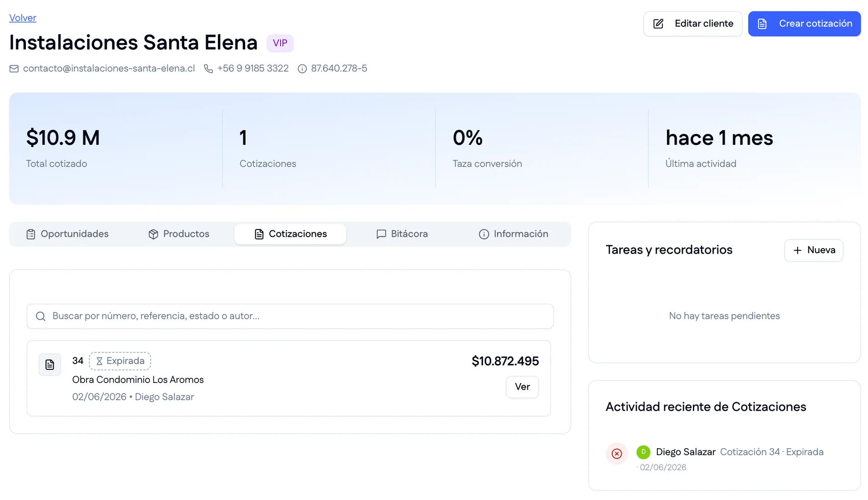This screenshot has height=500, width=868.
Task: Click the amount $10.872.495
Action: [x=505, y=361]
